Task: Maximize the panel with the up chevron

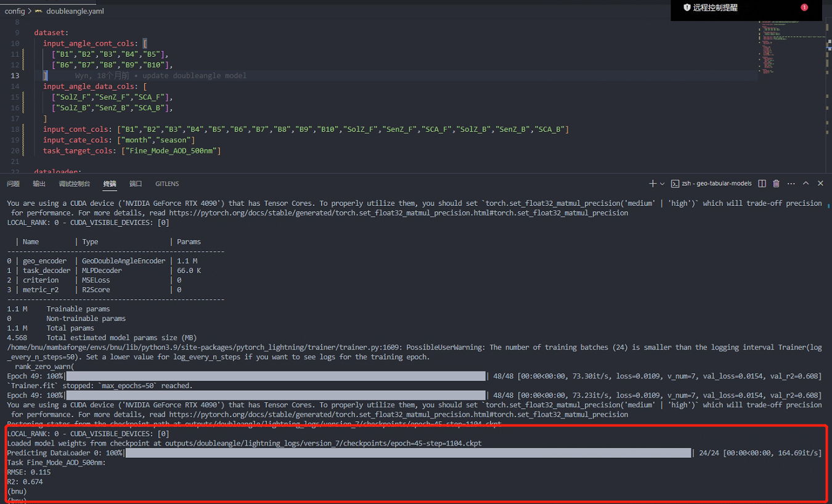Action: [807, 184]
